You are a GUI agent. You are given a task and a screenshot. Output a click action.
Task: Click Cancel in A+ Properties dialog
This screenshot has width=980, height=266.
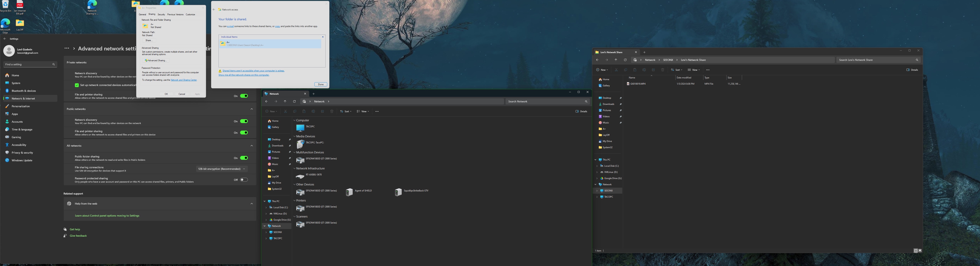(182, 94)
